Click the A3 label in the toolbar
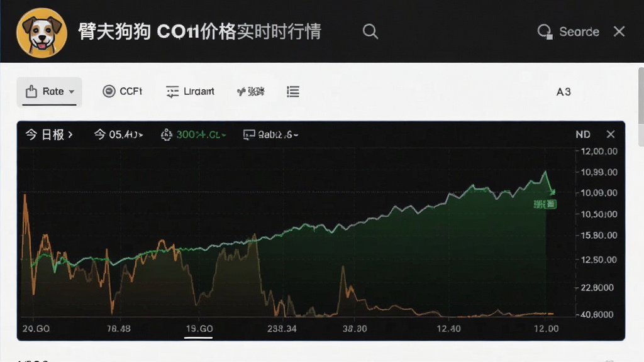 point(563,92)
